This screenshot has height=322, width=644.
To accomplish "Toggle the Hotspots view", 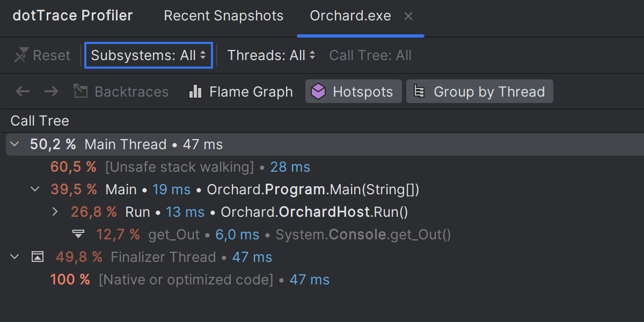I will (353, 92).
